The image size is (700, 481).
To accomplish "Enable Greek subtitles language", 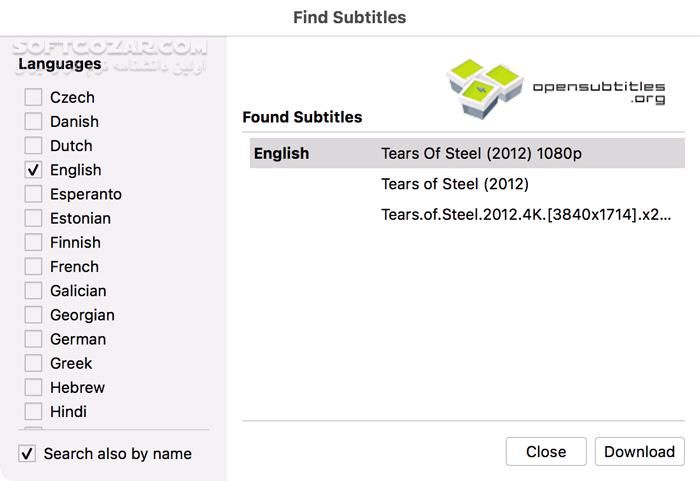I will [34, 363].
